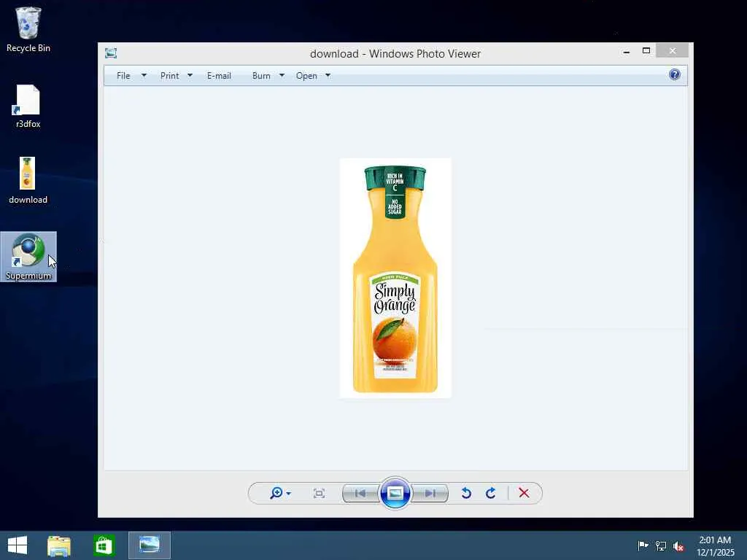
Task: Go to the previous photo
Action: click(360, 494)
